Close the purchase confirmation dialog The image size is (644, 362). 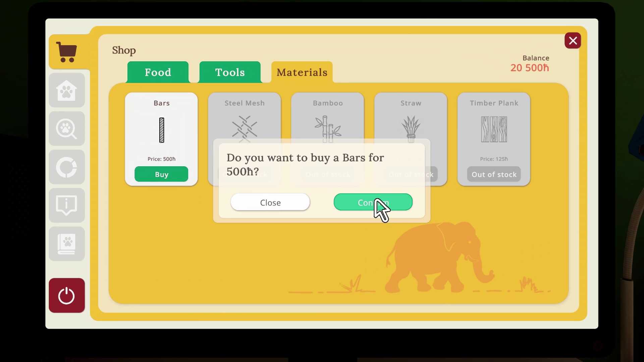pyautogui.click(x=270, y=202)
